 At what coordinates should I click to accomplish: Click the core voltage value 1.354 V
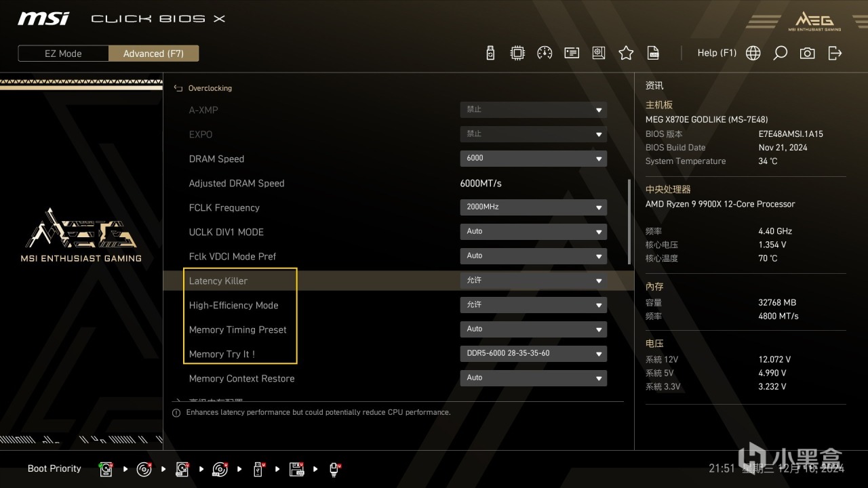point(772,245)
